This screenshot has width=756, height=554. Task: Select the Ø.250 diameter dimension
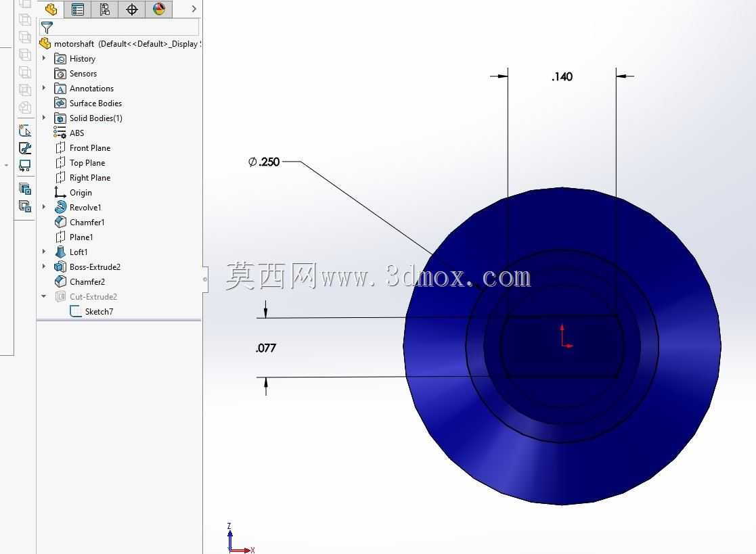coord(264,162)
